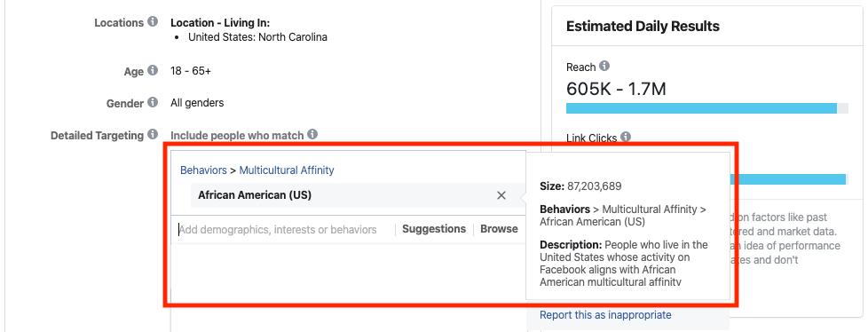Open the Suggestions list
Image resolution: width=868 pixels, height=332 pixels.
click(434, 229)
